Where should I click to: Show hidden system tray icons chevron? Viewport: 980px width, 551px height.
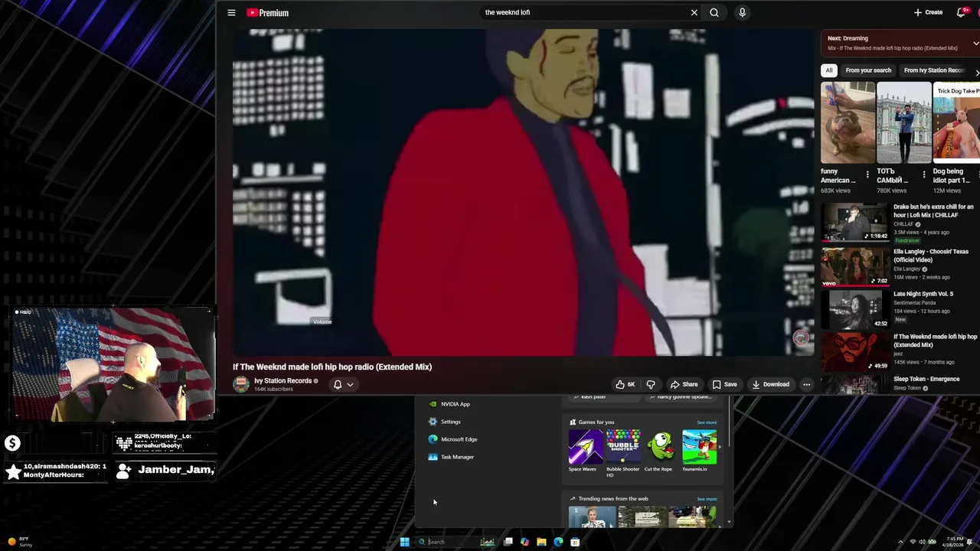point(900,542)
